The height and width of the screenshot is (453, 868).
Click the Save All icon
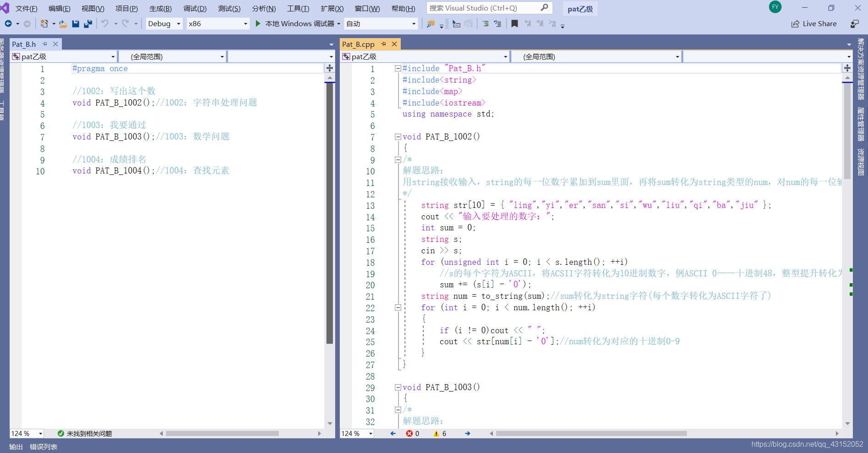click(x=88, y=24)
